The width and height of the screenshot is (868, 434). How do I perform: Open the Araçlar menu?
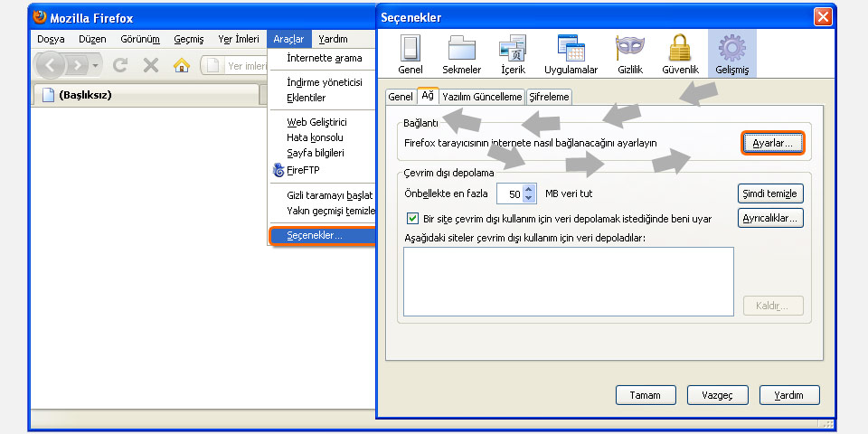tap(288, 39)
